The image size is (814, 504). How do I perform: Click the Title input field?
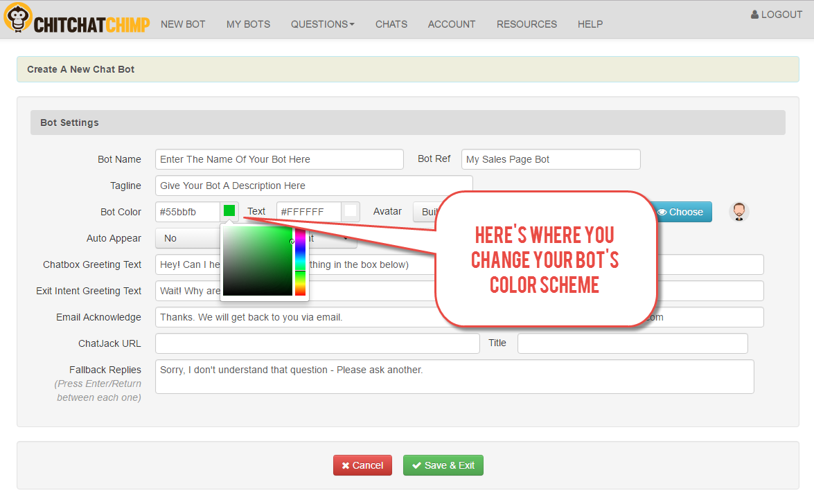[632, 343]
